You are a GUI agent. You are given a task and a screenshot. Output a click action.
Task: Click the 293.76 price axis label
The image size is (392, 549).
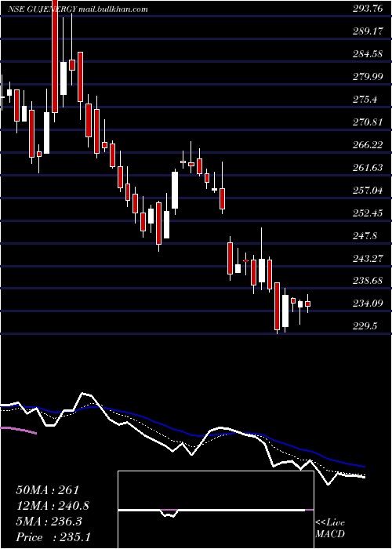368,9
